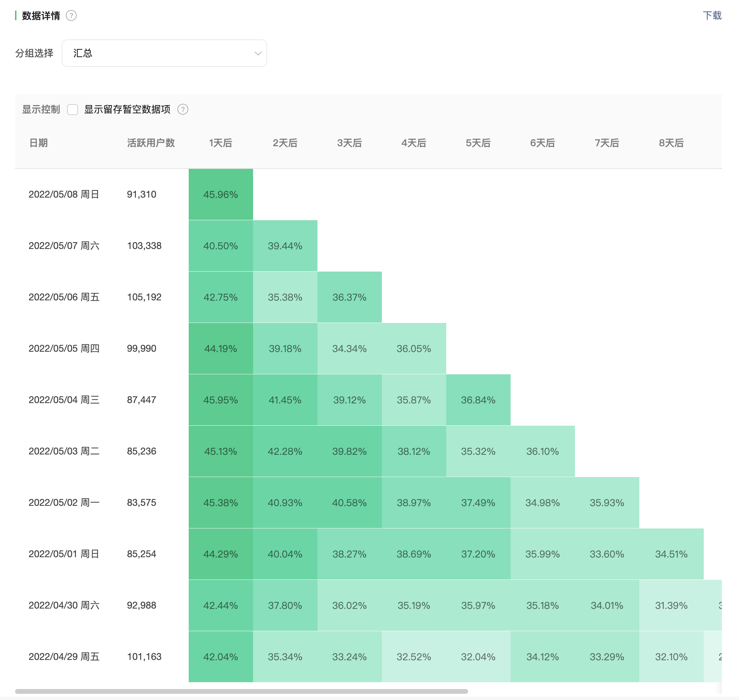Click the 35.18% retention cell
The height and width of the screenshot is (700, 739).
[542, 605]
